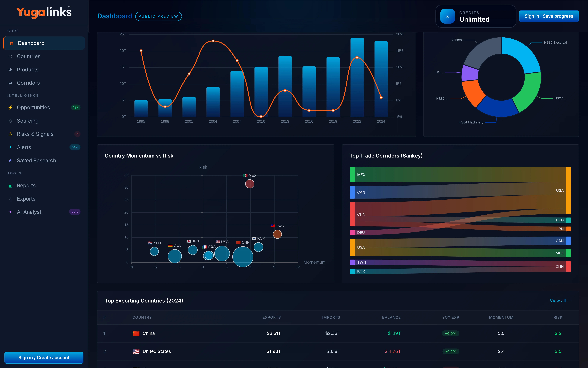Click the RISK column header
This screenshot has width=588, height=368.
[558, 318]
